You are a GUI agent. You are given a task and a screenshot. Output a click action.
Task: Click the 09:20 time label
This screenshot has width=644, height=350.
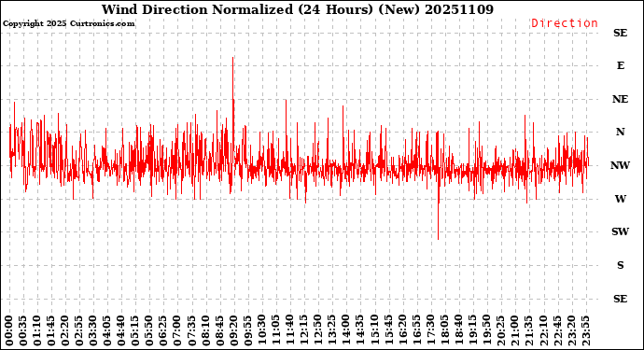[233, 330]
